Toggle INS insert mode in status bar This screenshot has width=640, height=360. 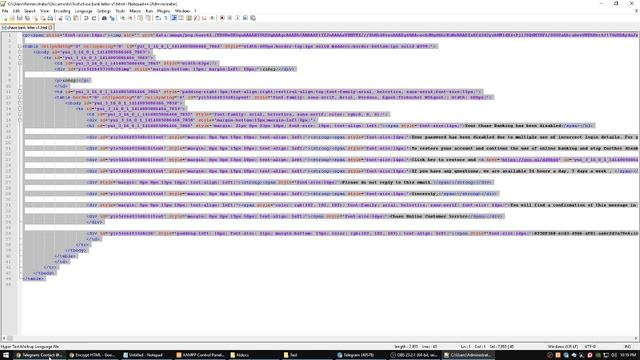point(627,347)
